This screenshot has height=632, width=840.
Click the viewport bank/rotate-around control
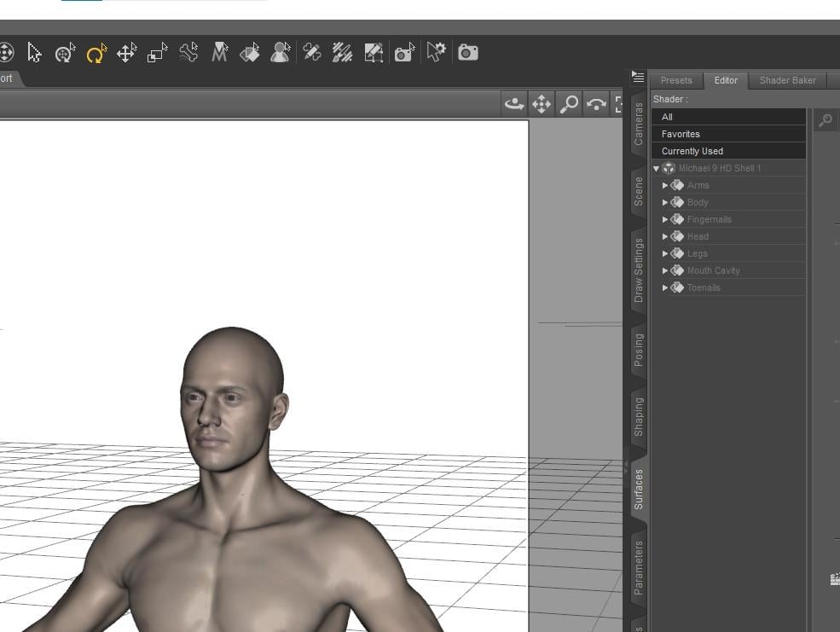(x=596, y=103)
